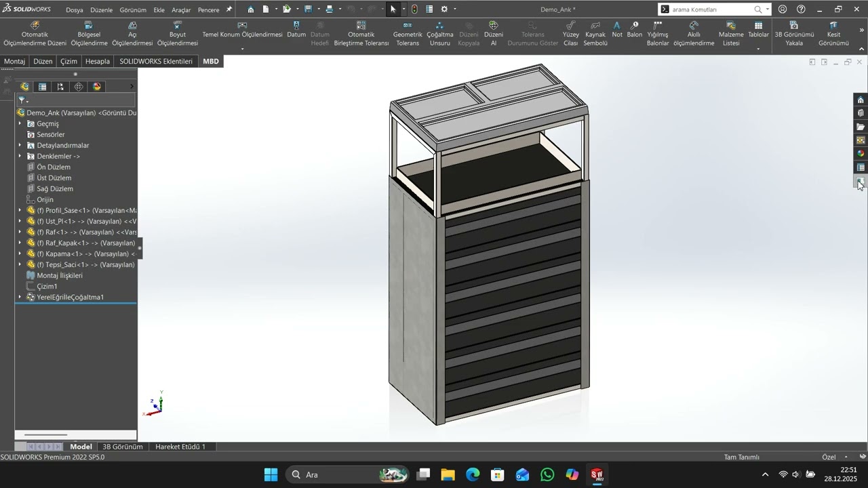
Task: Open the Görünüm menu
Action: click(133, 10)
